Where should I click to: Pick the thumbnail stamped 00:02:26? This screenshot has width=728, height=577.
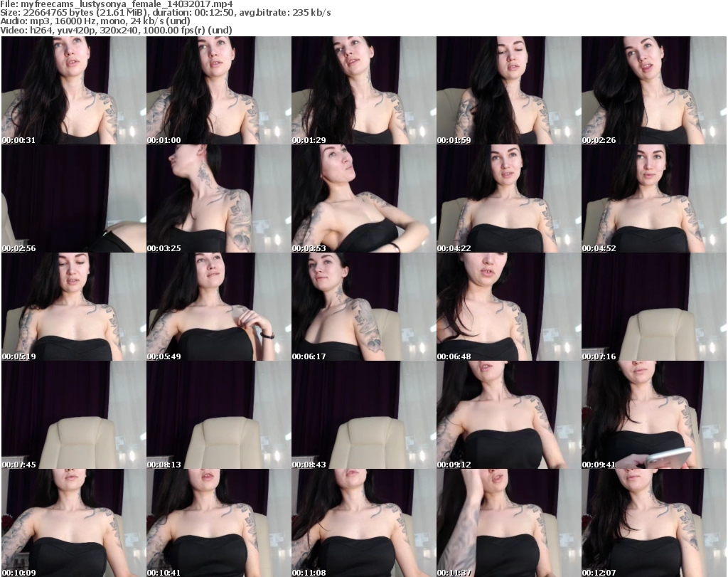[x=654, y=90]
